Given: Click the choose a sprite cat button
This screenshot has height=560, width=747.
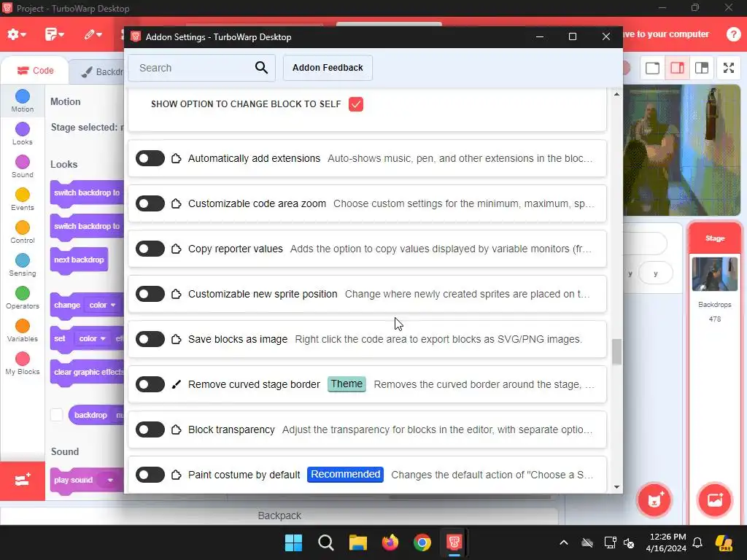Looking at the screenshot, I should click(x=654, y=500).
